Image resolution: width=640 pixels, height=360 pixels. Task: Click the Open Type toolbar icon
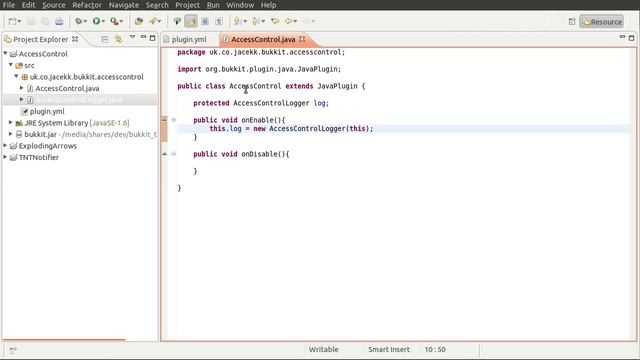pos(139,21)
